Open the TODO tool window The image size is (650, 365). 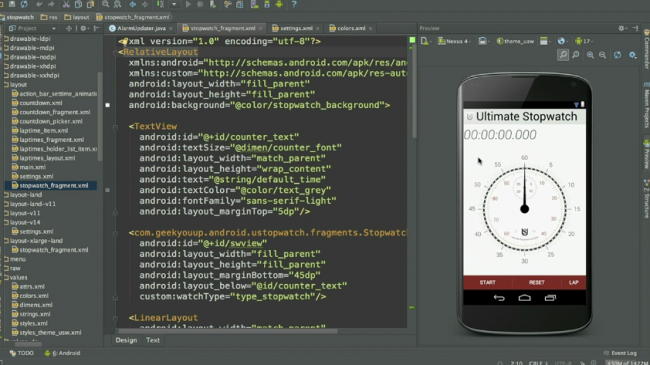[22, 353]
